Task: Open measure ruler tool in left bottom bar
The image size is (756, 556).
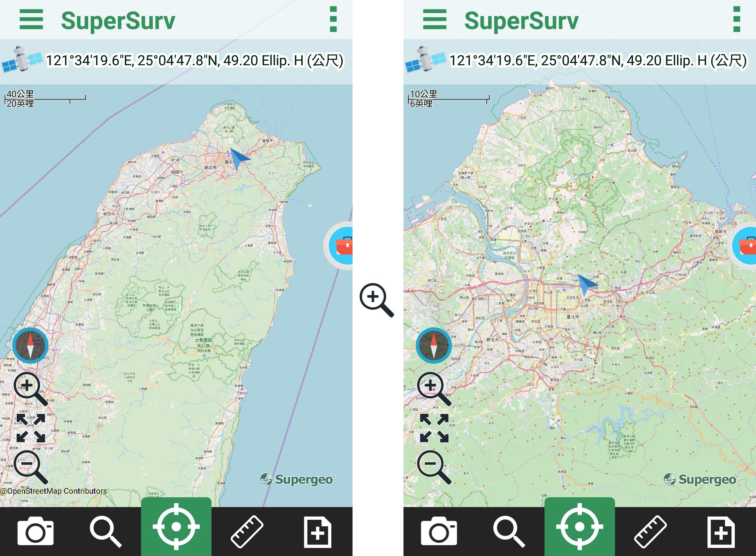Action: [247, 532]
